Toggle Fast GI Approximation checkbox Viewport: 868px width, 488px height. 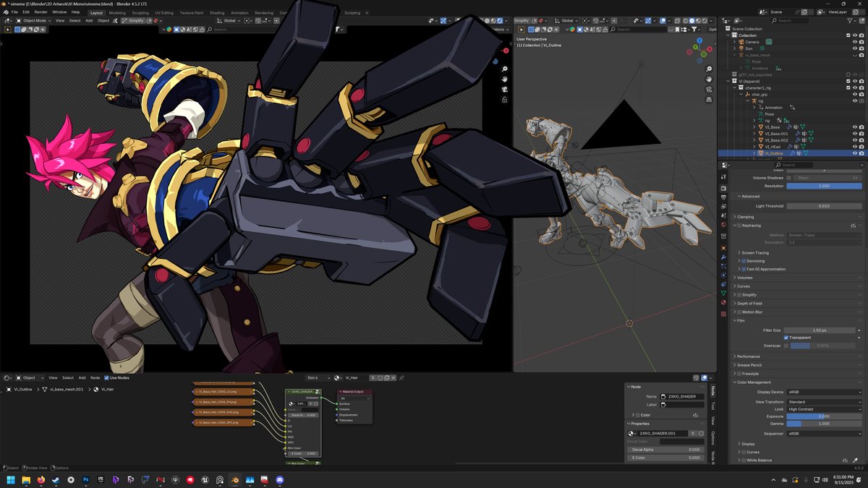coord(744,269)
